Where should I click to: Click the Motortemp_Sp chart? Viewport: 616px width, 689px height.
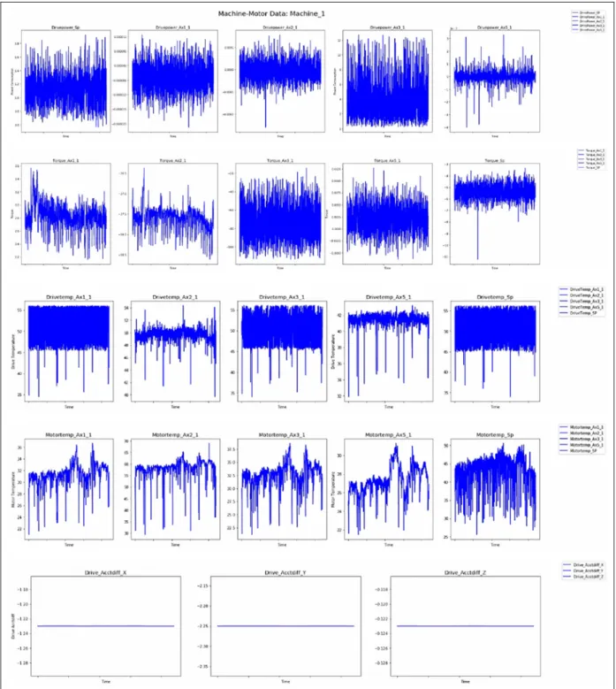pos(495,488)
